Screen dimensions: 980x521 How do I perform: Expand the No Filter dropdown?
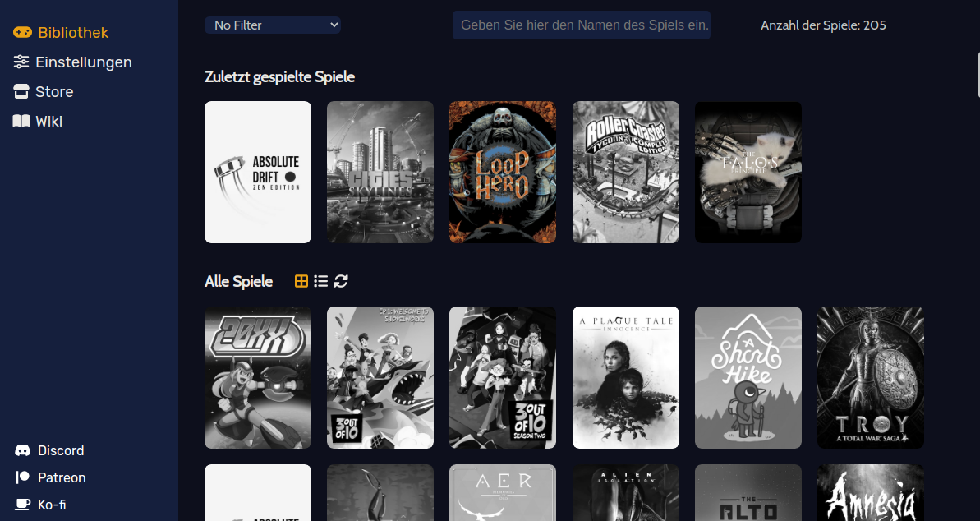coord(273,25)
